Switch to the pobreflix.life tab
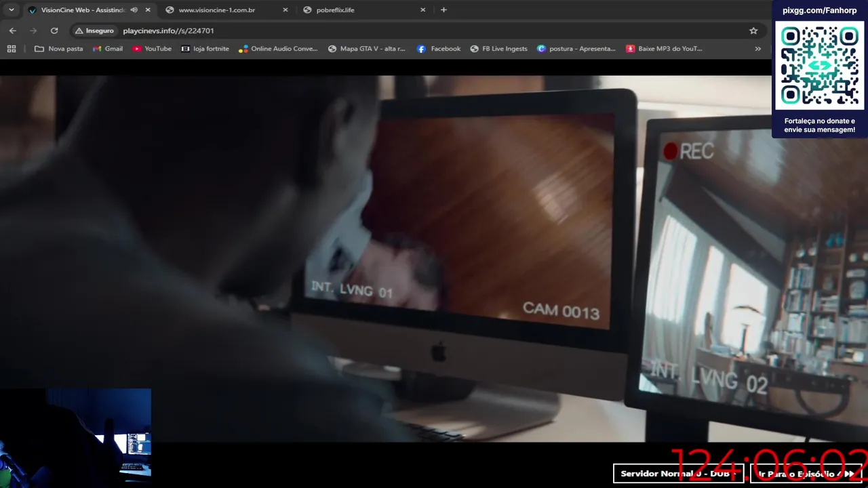 (x=335, y=10)
